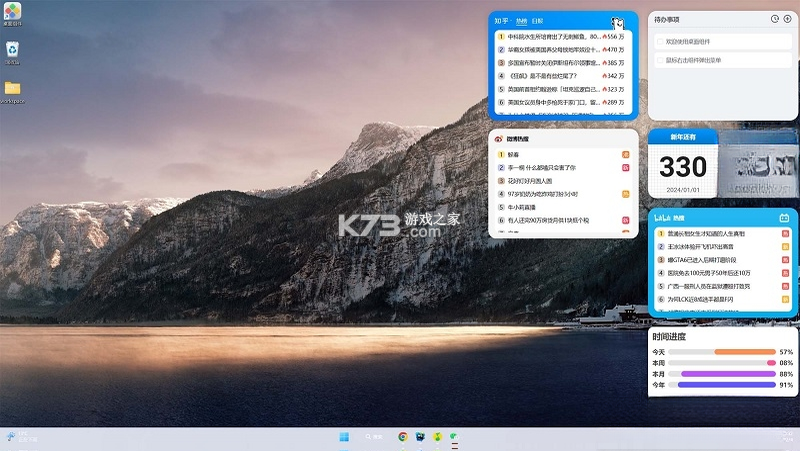
Task: Click the red badge on Bilibili item 1
Action: (786, 234)
